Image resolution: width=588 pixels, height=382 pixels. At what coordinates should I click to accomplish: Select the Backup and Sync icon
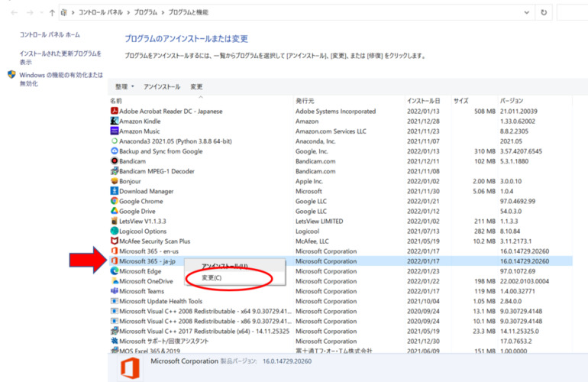point(115,151)
